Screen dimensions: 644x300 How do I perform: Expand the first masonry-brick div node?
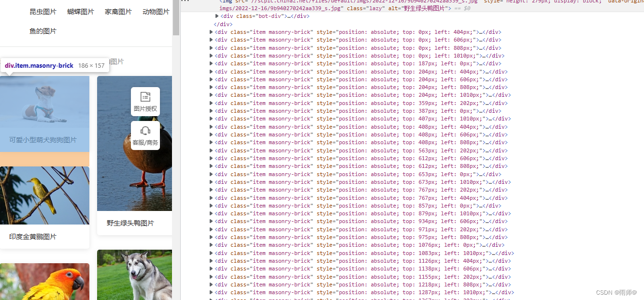(211, 32)
